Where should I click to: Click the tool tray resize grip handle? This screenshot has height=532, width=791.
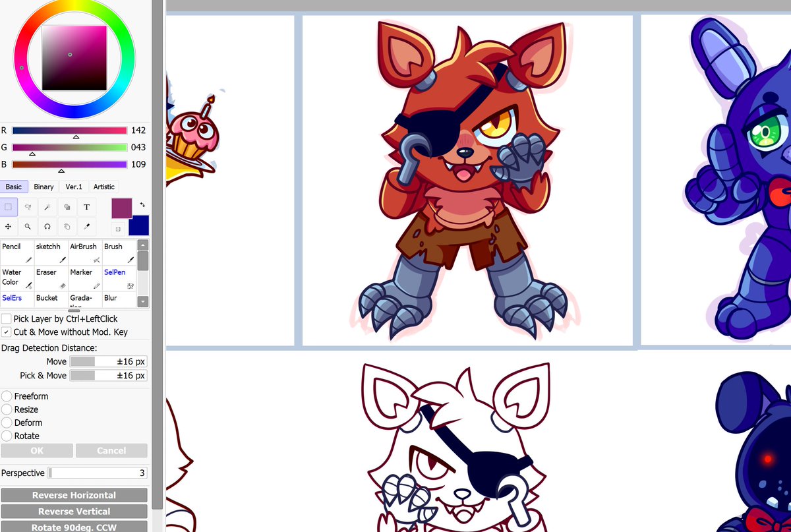pyautogui.click(x=74, y=310)
